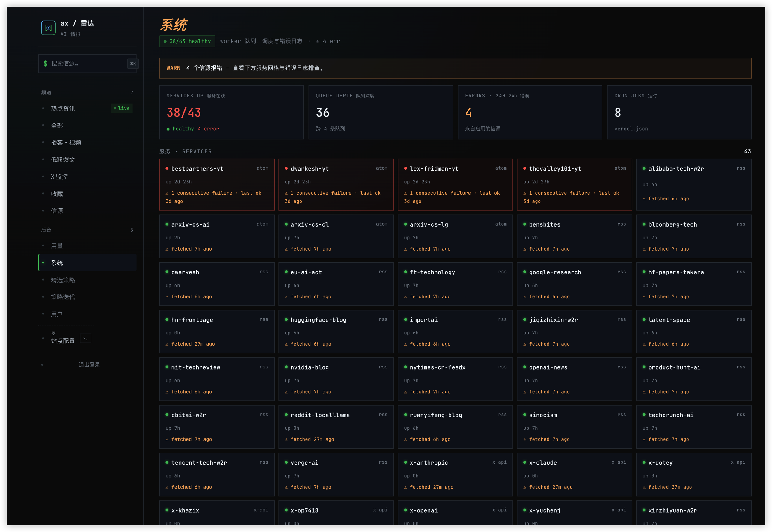Open the 热点资讯 channel
The height and width of the screenshot is (532, 772).
[x=87, y=108]
